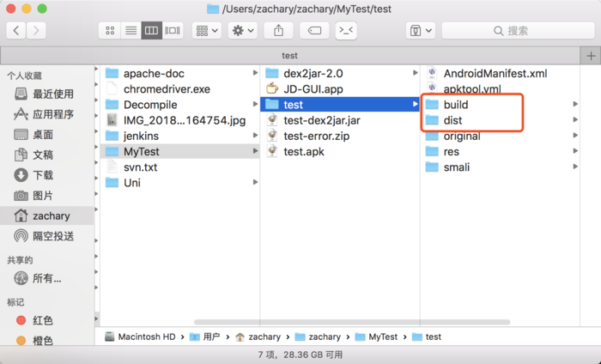Select the highlighted test folder
This screenshot has height=364, width=601.
340,105
